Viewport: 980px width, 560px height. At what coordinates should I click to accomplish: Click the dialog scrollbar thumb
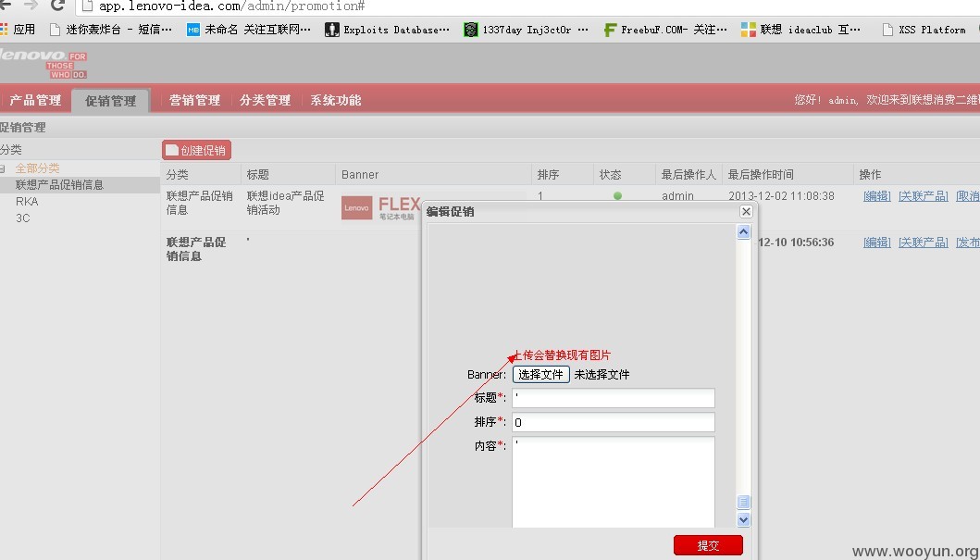(743, 502)
